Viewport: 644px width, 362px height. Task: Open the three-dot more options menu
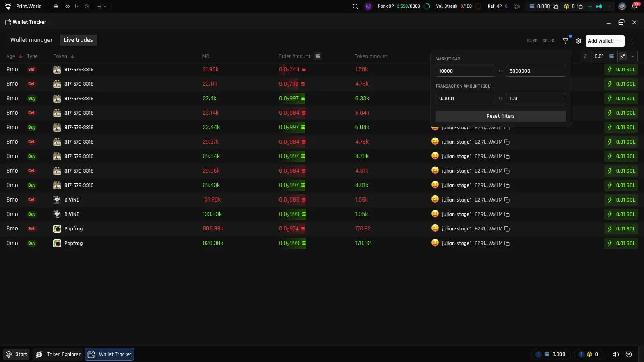point(632,41)
